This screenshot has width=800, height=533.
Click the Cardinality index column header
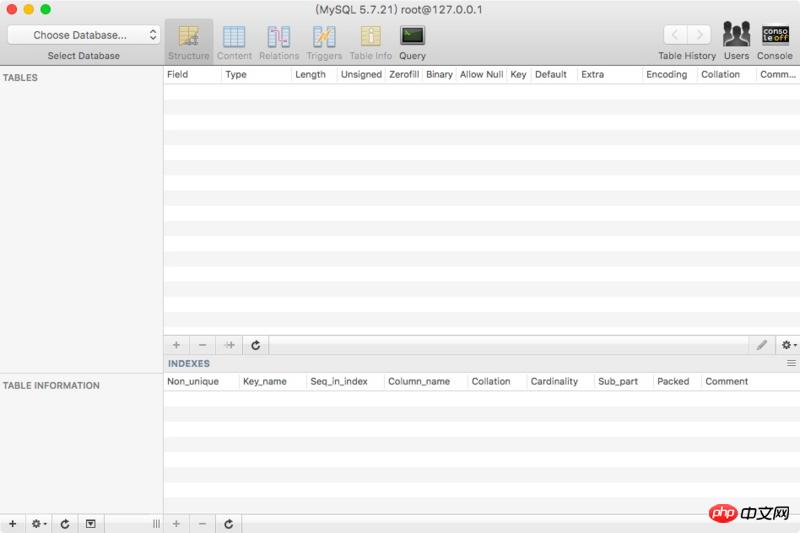click(560, 382)
